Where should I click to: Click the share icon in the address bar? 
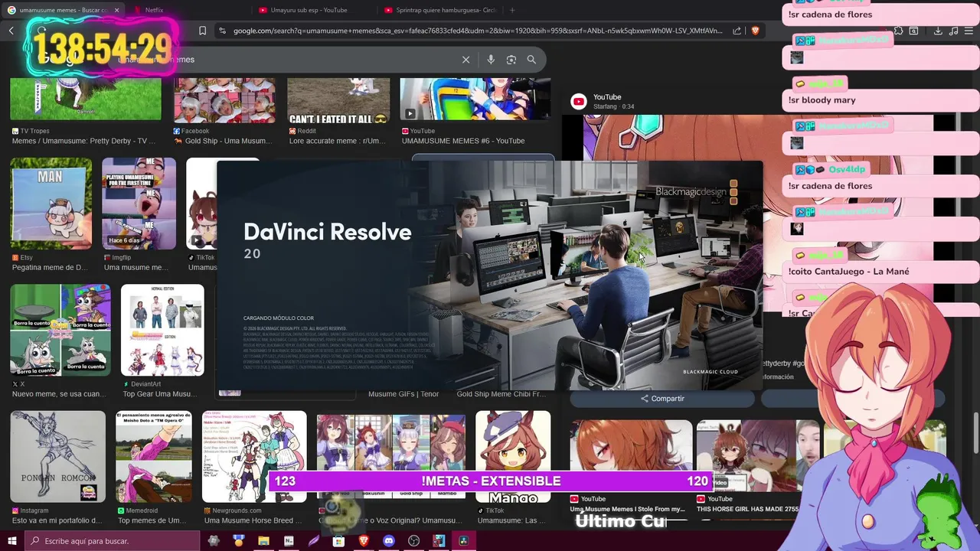point(737,31)
